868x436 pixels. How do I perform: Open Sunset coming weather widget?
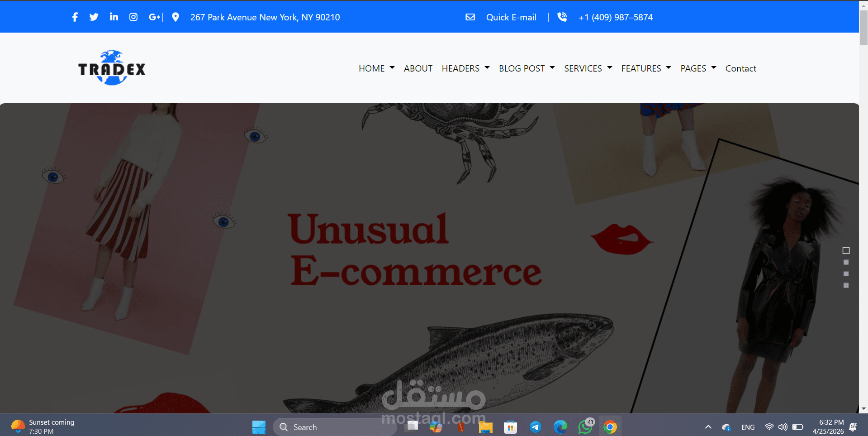[x=43, y=426]
